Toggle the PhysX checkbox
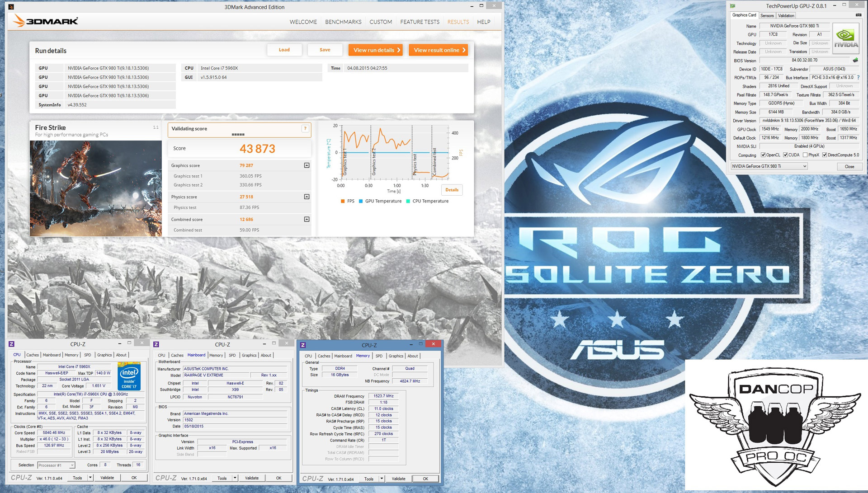The width and height of the screenshot is (868, 493). (x=805, y=155)
